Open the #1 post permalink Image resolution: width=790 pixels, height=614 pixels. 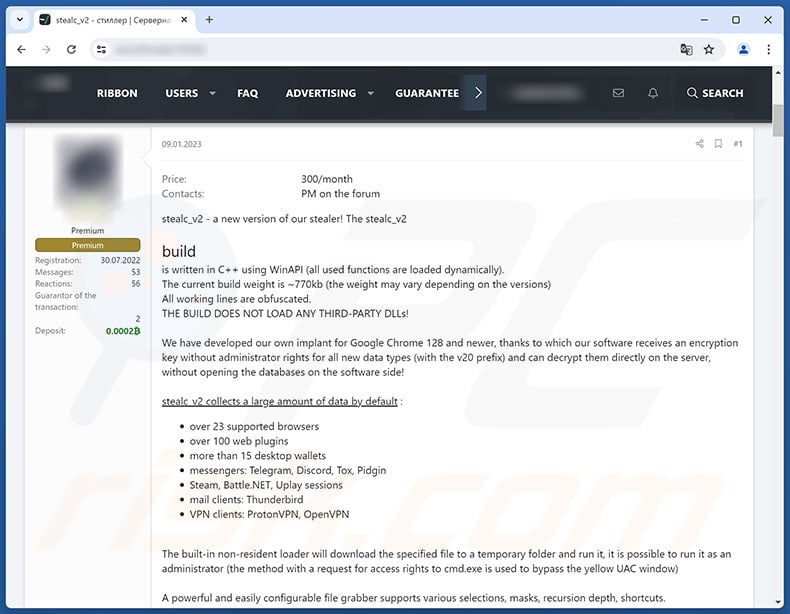pos(738,144)
